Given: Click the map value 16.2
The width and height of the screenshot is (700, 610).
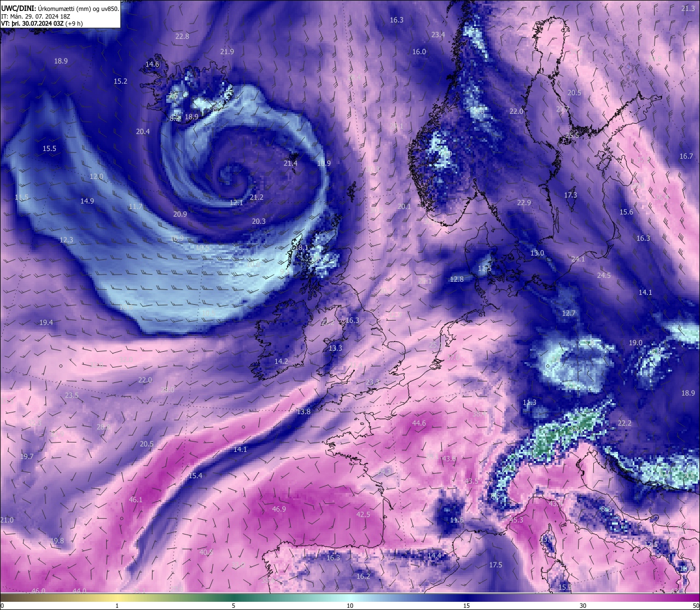Looking at the screenshot, I should click(x=363, y=577).
